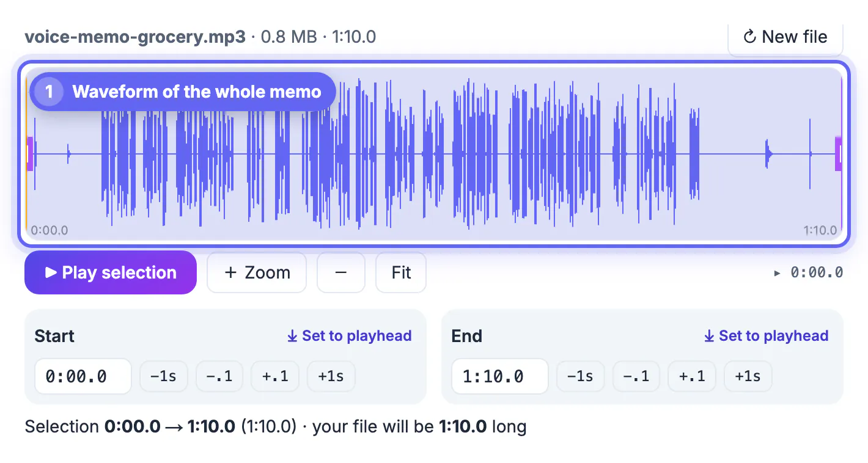Fit the waveform to view
Image resolution: width=868 pixels, height=463 pixels.
tap(401, 272)
